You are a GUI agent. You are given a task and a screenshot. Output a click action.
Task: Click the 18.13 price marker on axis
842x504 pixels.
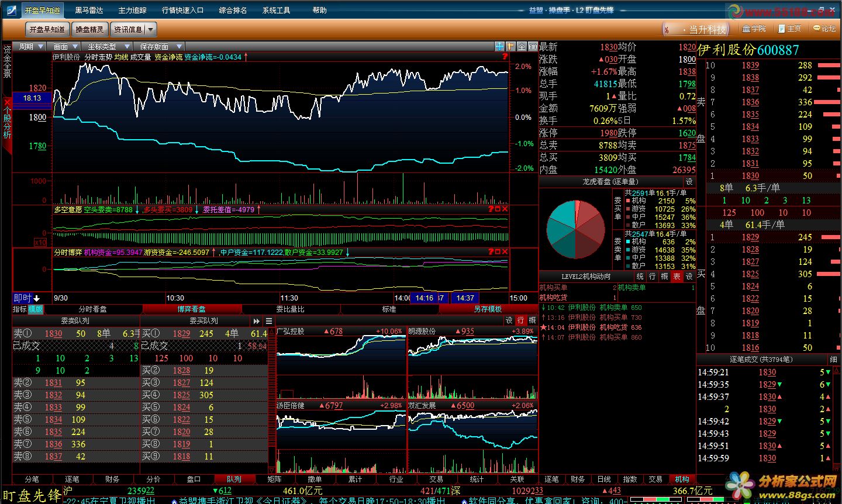coord(32,98)
